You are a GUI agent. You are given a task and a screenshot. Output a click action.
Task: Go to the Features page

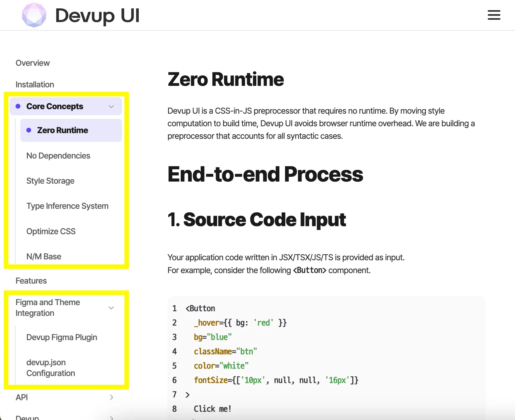tap(31, 281)
